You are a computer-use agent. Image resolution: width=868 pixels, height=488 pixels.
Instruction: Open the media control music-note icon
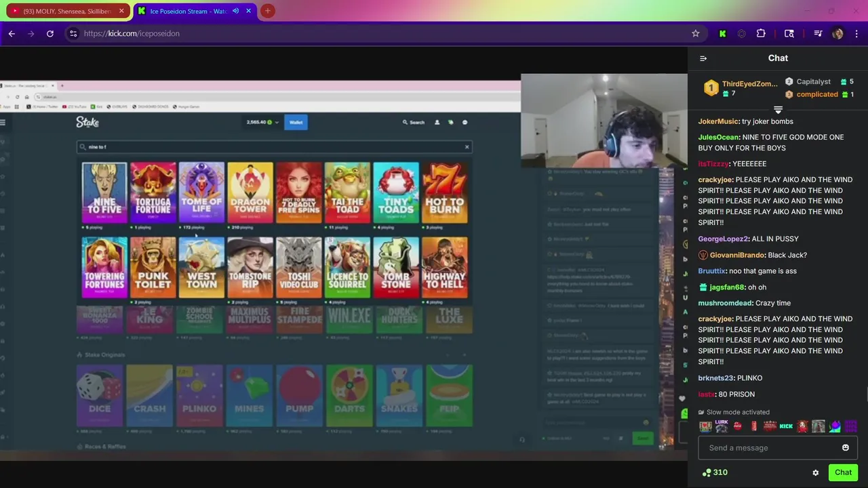pos(818,33)
